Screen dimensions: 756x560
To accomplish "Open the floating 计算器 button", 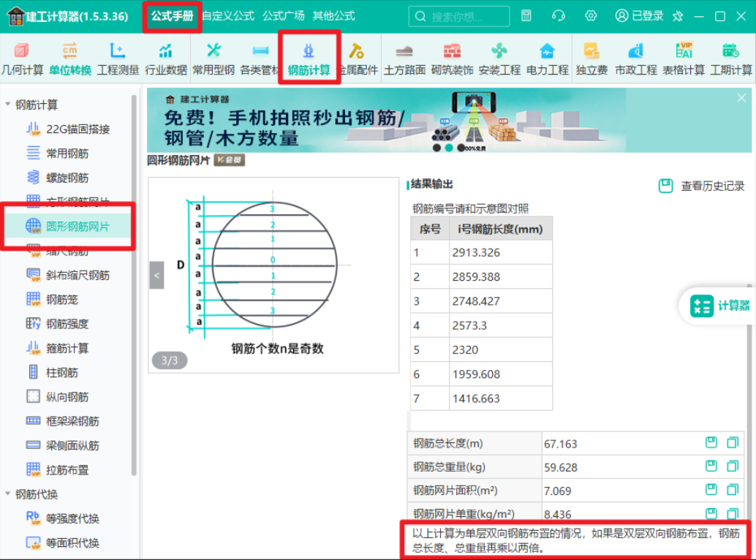I will pyautogui.click(x=720, y=306).
